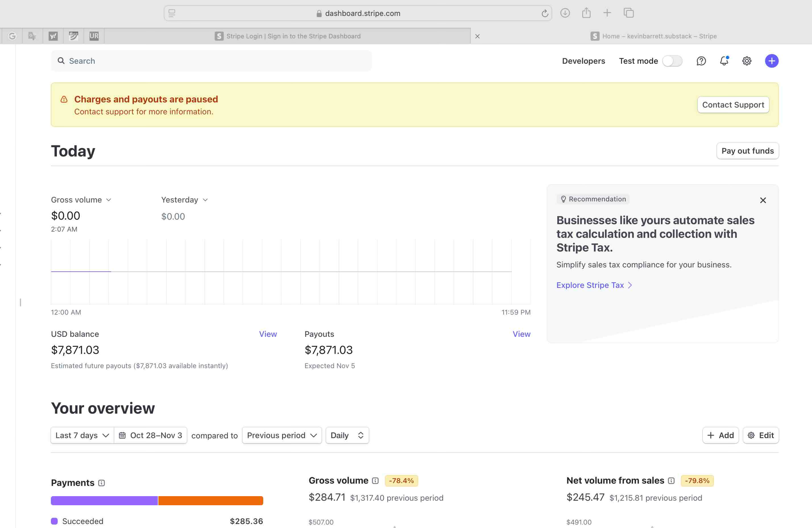Open the pinned Google tab

pyautogui.click(x=12, y=36)
